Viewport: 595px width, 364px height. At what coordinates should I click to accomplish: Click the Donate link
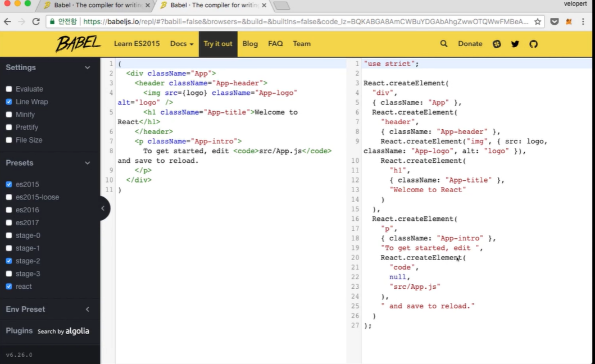pyautogui.click(x=470, y=44)
